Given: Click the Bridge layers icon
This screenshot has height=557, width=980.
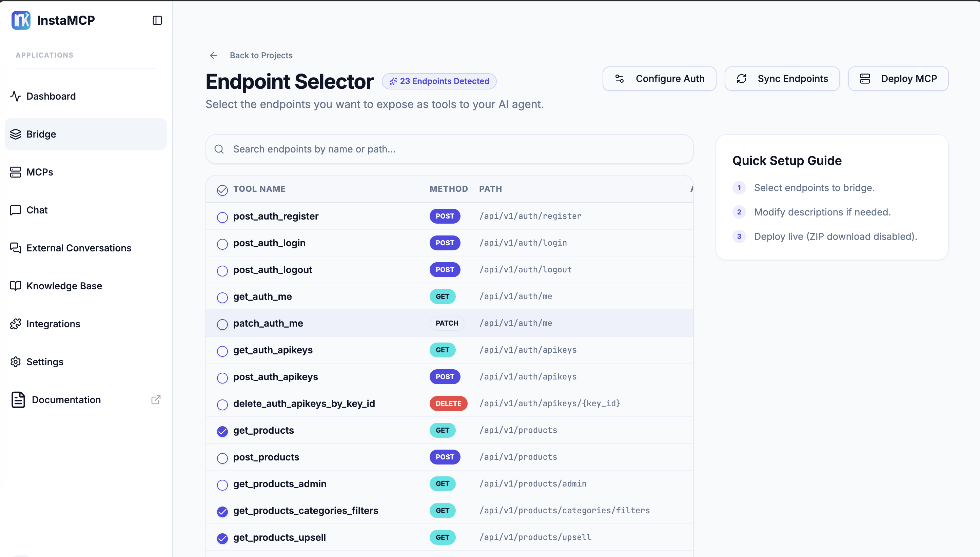Looking at the screenshot, I should 16,134.
